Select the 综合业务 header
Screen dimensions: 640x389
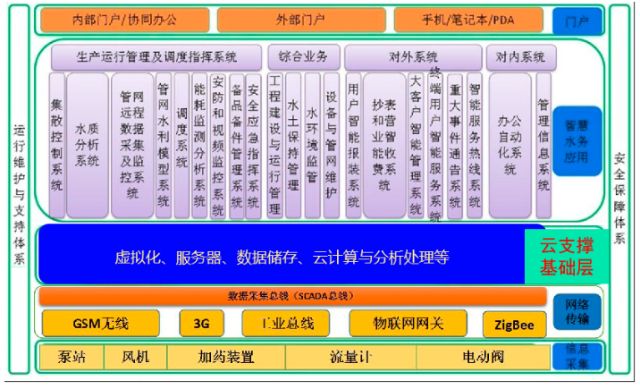(x=304, y=57)
